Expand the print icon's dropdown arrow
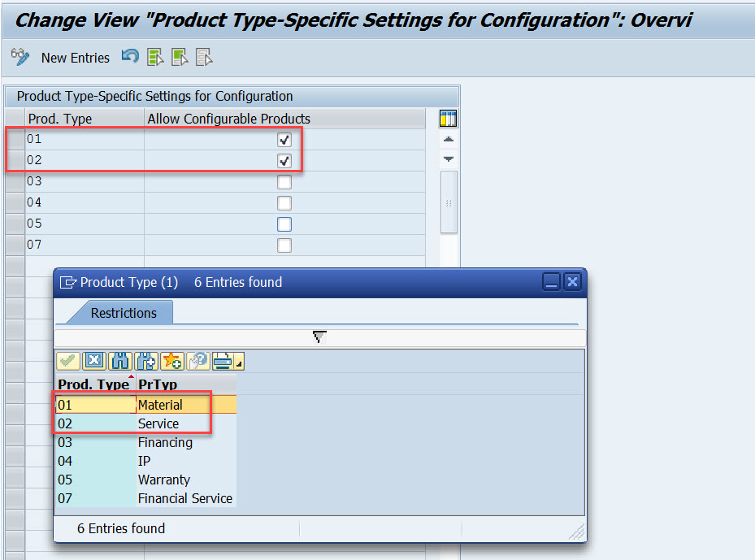Image resolution: width=755 pixels, height=560 pixels. tap(238, 362)
